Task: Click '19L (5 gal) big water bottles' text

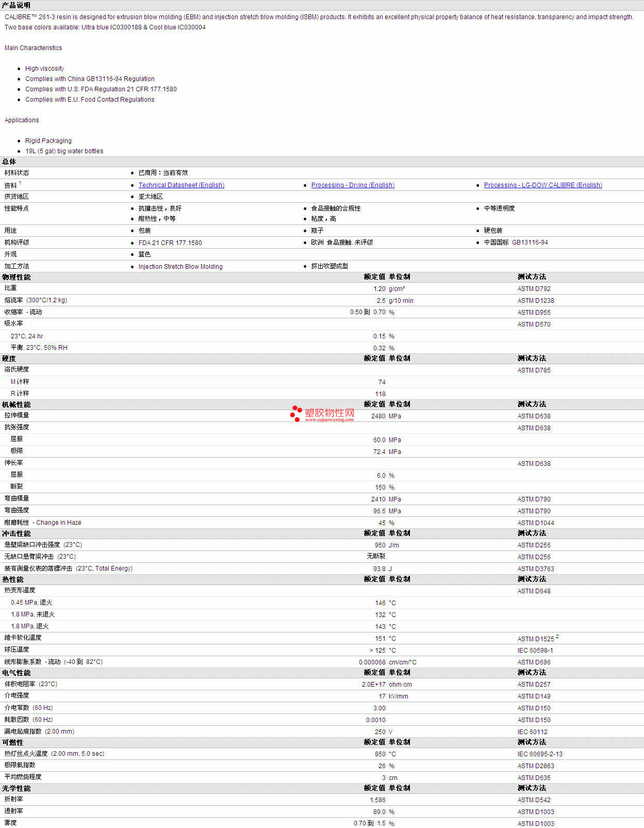Action: [64, 151]
